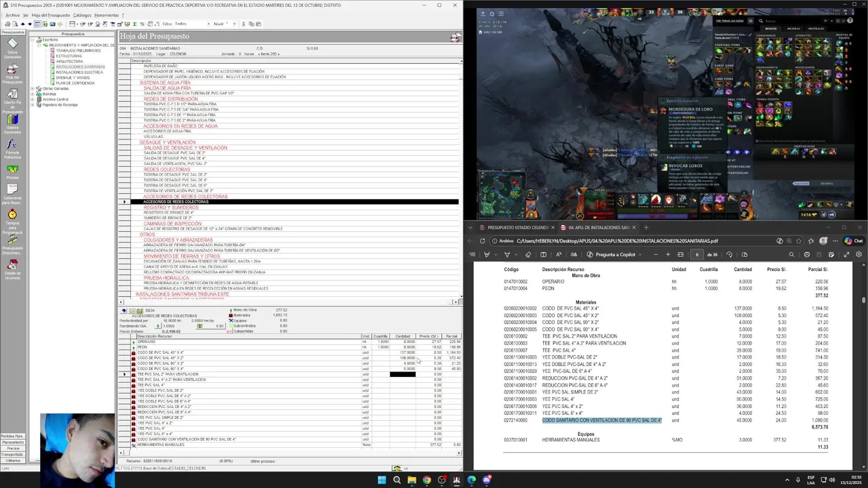
Task: Open PDF table of contents icon
Action: point(472,254)
